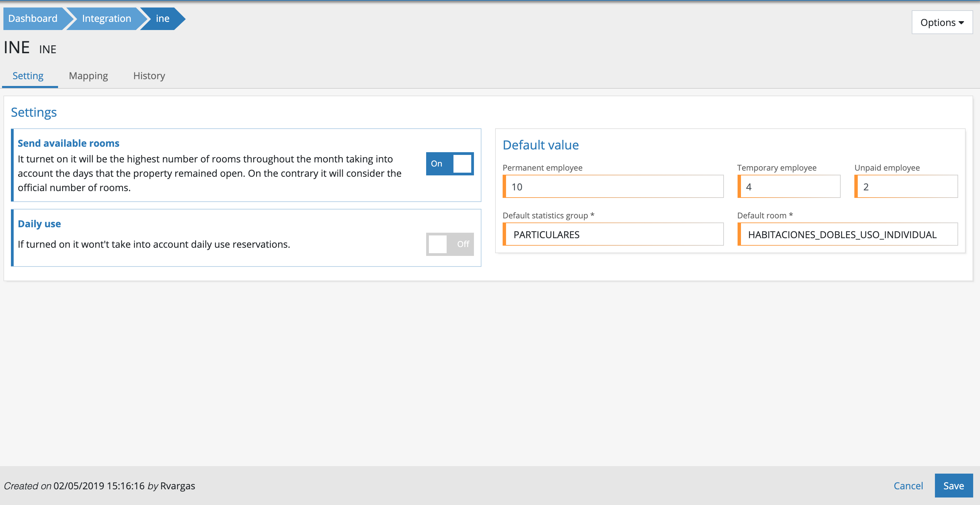Click the Default value section title
The image size is (980, 505).
click(540, 145)
